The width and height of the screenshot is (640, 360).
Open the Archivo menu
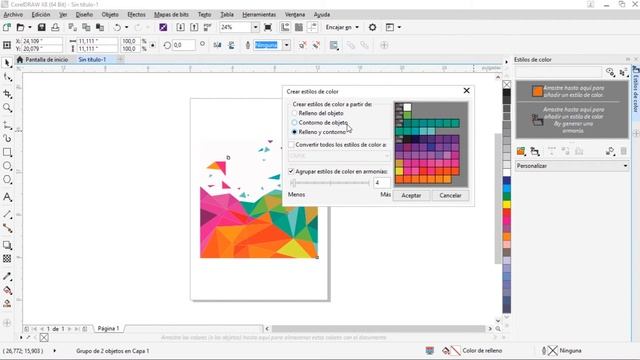[x=13, y=14]
